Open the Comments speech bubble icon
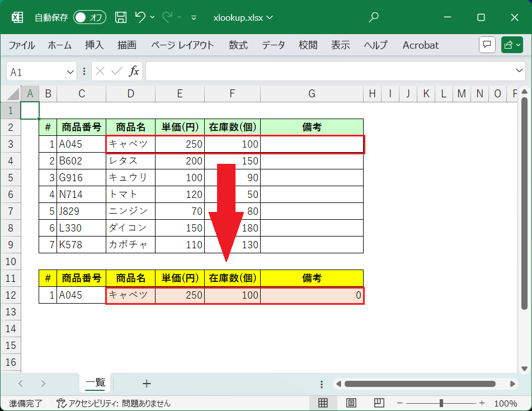This screenshot has height=411, width=532. coord(487,45)
